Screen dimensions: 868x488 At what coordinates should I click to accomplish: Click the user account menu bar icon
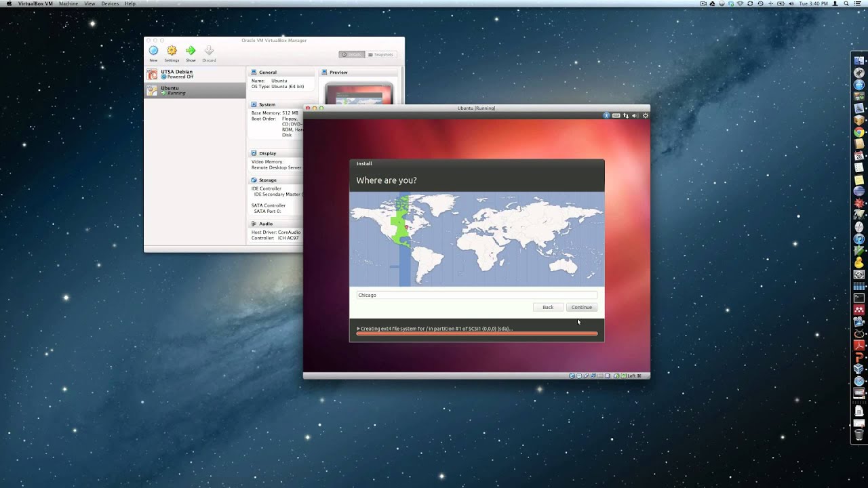tap(835, 3)
